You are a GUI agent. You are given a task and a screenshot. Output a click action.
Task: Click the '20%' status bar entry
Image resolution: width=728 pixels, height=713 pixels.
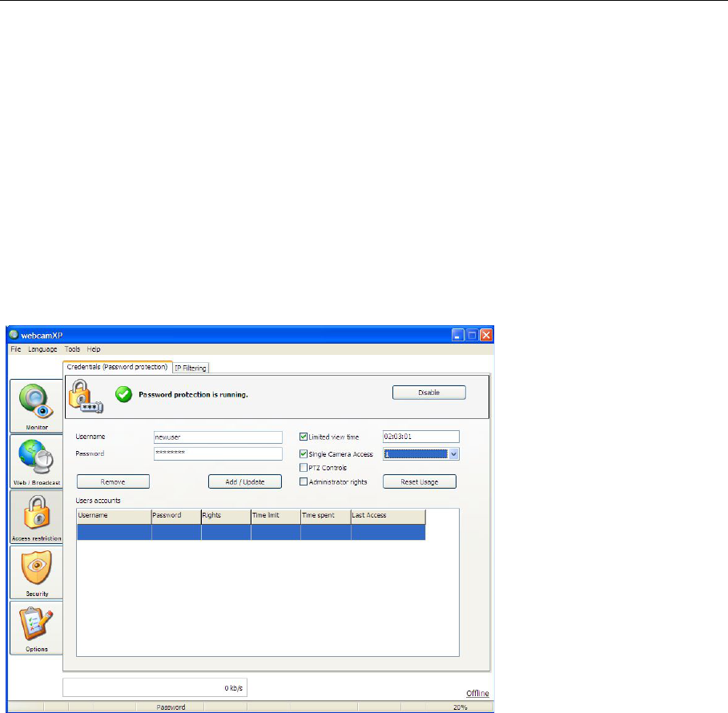[x=461, y=707]
